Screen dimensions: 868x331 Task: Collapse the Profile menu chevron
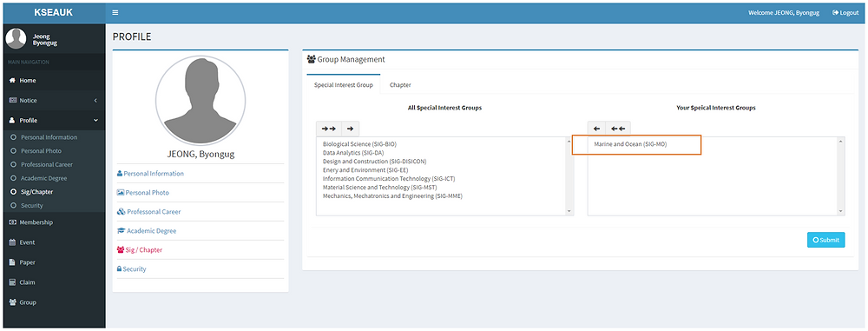tap(95, 120)
